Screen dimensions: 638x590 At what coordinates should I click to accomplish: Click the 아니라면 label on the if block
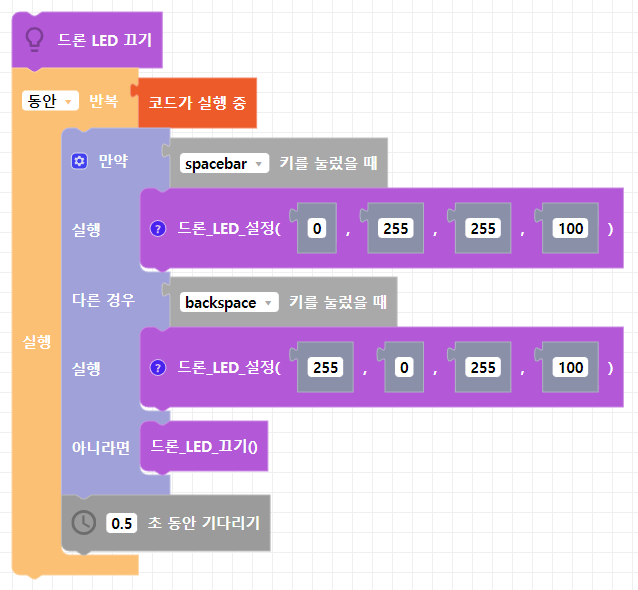[x=101, y=447]
